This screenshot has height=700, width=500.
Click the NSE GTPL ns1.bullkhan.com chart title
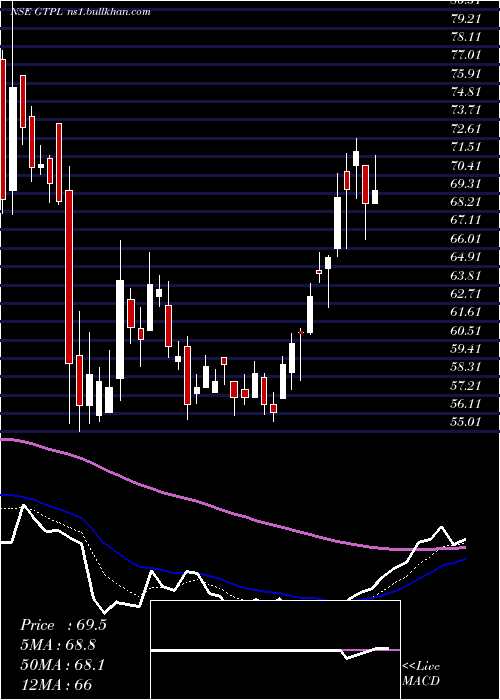pos(80,12)
